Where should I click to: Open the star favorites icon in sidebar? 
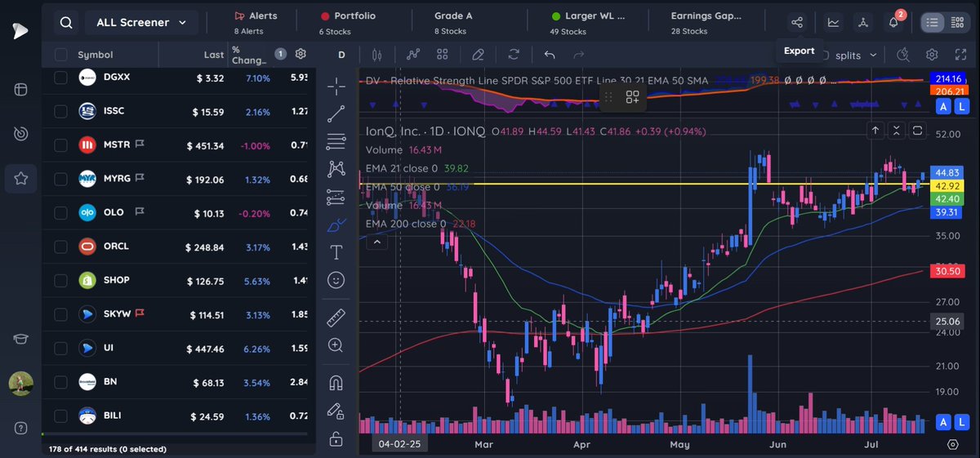(20, 178)
